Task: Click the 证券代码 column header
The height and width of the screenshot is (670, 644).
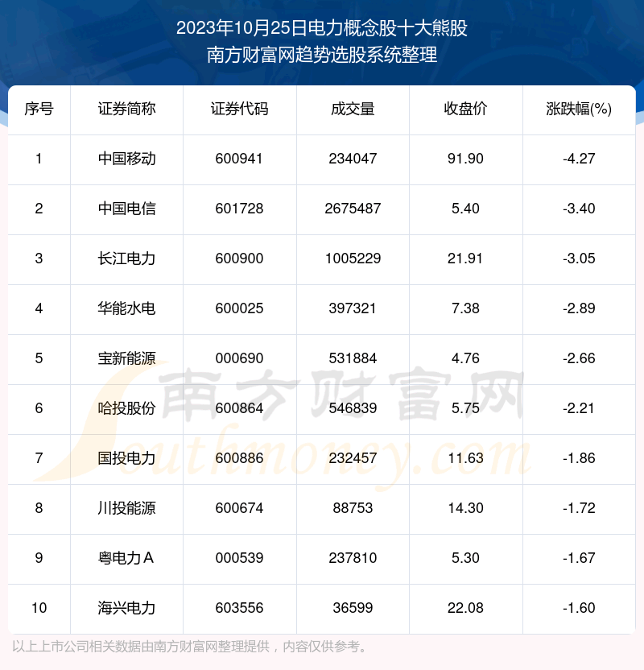Action: 240,109
